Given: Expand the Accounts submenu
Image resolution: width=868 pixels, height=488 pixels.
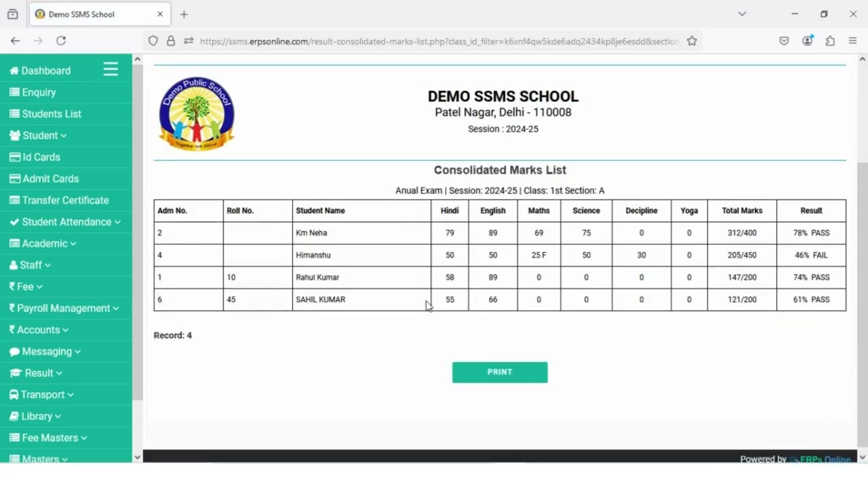Looking at the screenshot, I should click(x=66, y=330).
